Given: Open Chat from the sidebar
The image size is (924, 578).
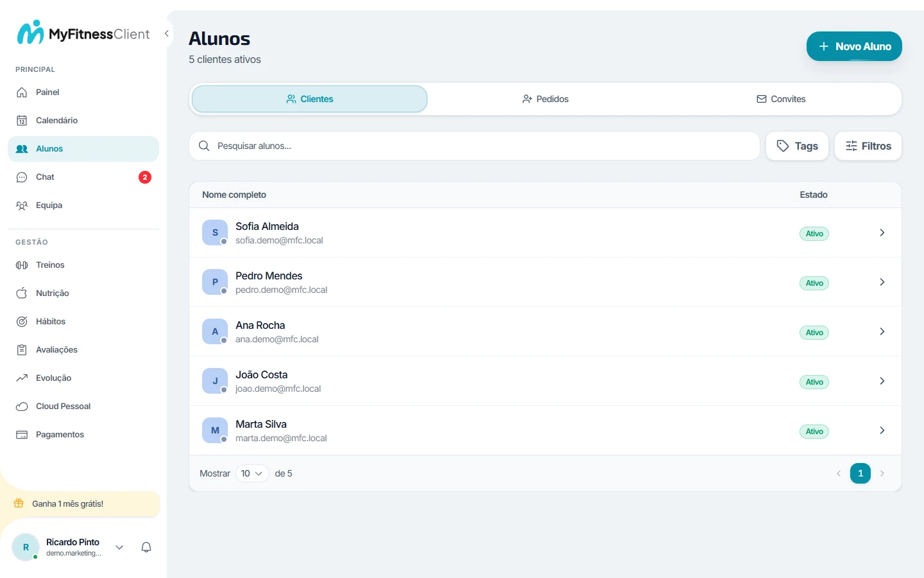Looking at the screenshot, I should click(83, 177).
